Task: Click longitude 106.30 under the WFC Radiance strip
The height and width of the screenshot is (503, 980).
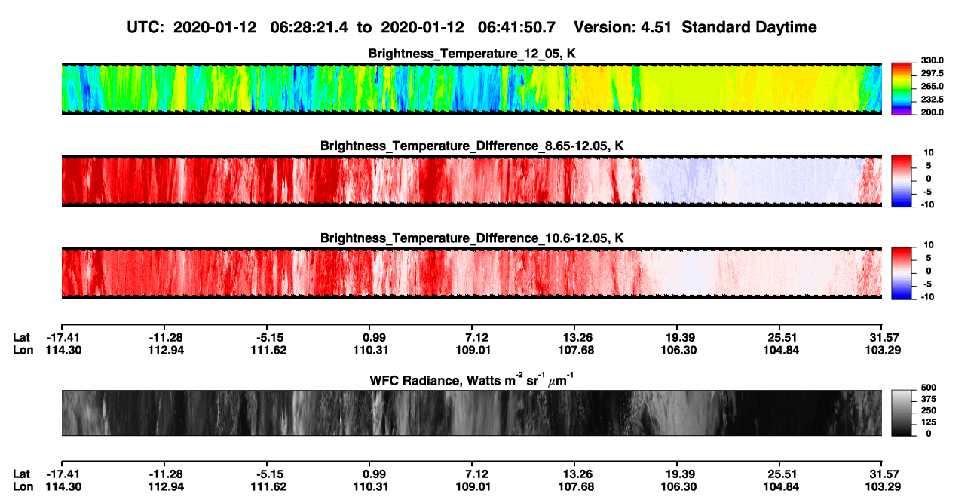Action: 677,487
